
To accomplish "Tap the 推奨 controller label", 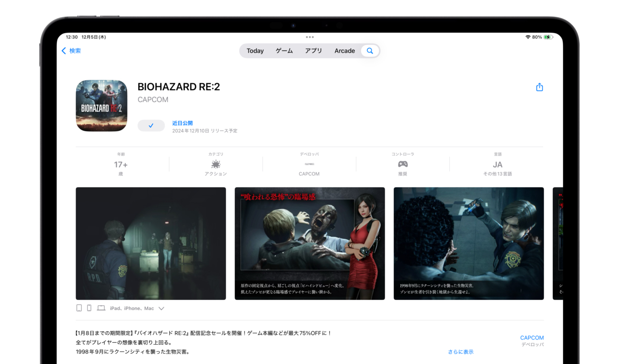I will 402,174.
